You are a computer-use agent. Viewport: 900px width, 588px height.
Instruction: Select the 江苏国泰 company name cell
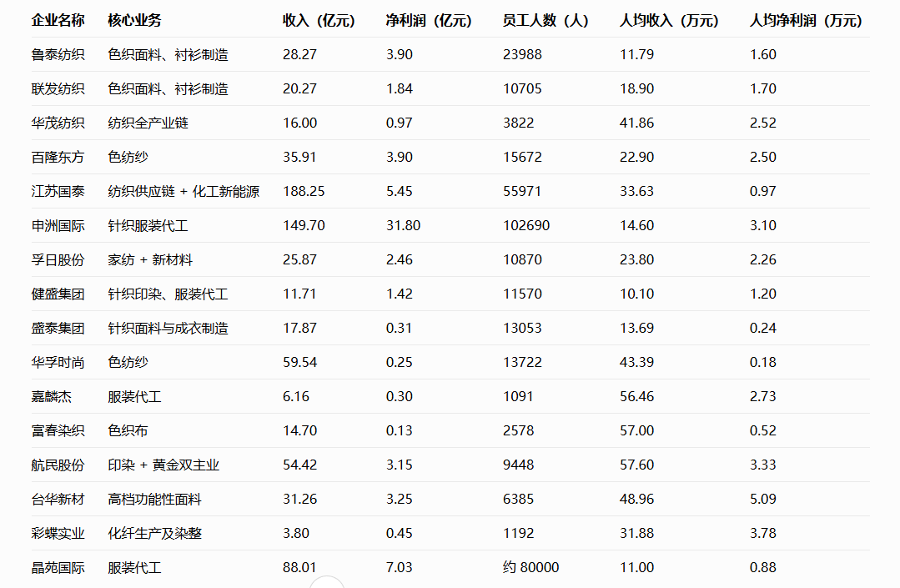point(58,192)
